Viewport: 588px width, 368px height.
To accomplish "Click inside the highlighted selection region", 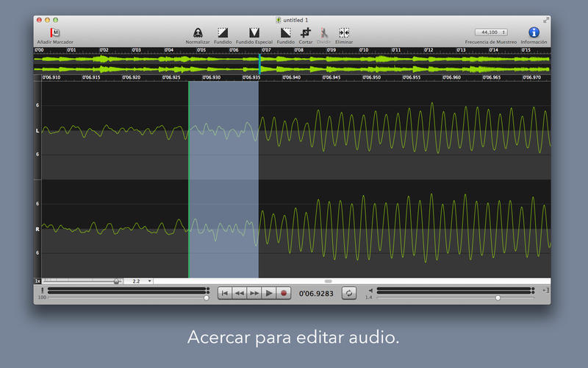I will (223, 180).
